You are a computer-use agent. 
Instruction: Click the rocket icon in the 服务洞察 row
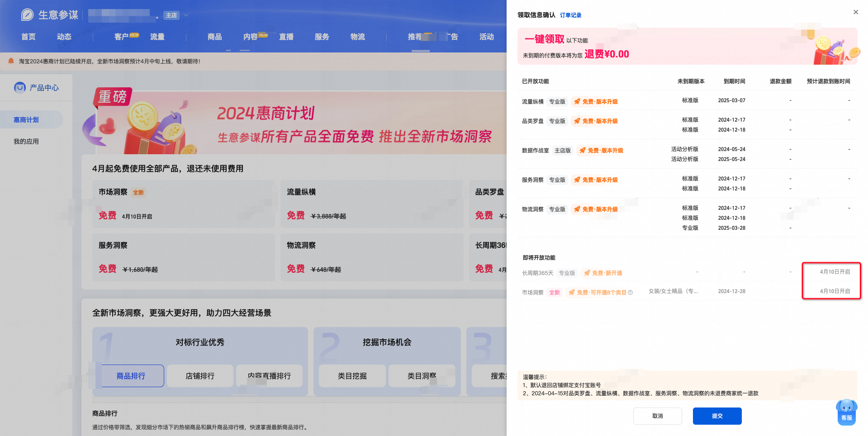coord(577,180)
